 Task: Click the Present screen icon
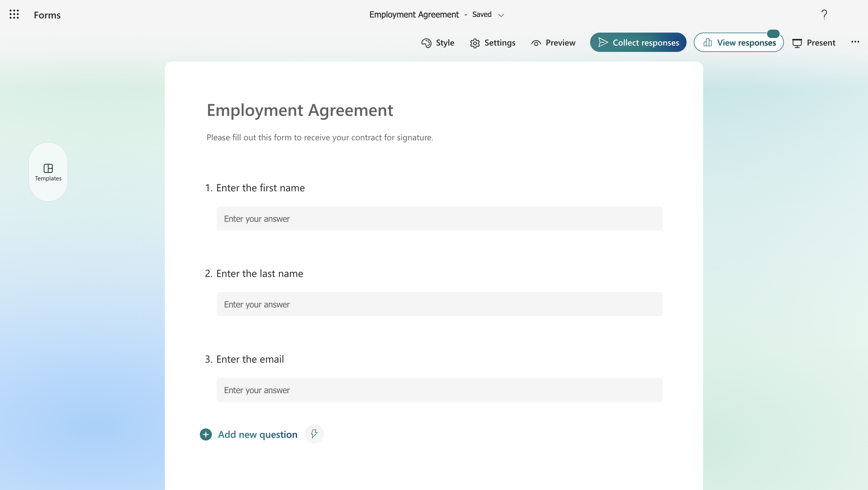point(797,43)
